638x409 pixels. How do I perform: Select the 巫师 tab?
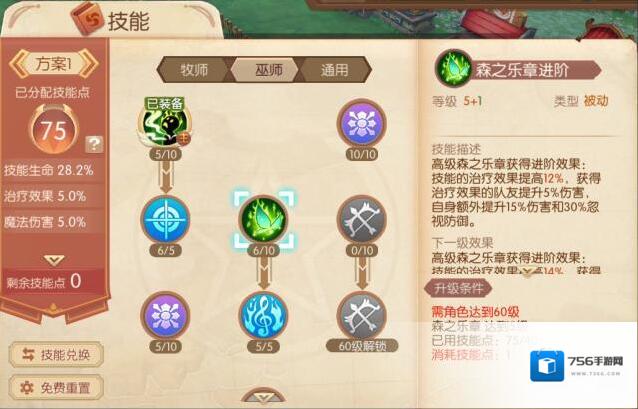pyautogui.click(x=265, y=70)
